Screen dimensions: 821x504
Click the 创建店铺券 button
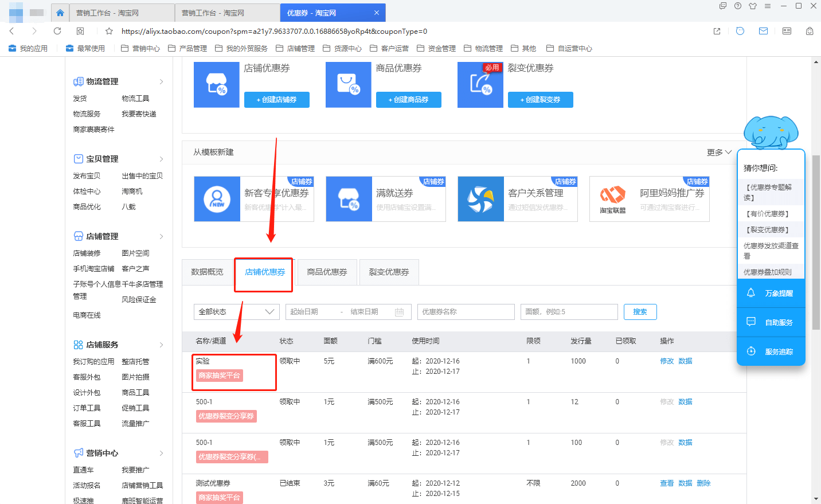(277, 100)
